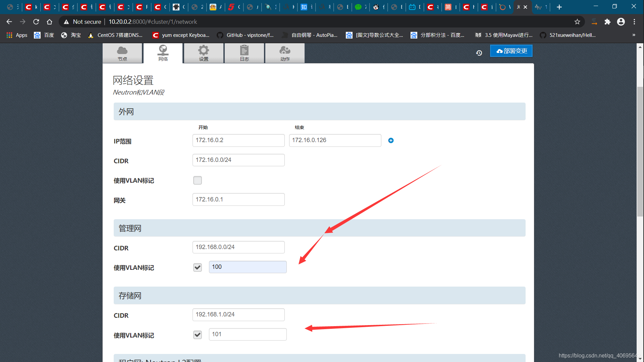Open the GitHub - vipstone bookmark
The width and height of the screenshot is (644, 362).
[245, 35]
